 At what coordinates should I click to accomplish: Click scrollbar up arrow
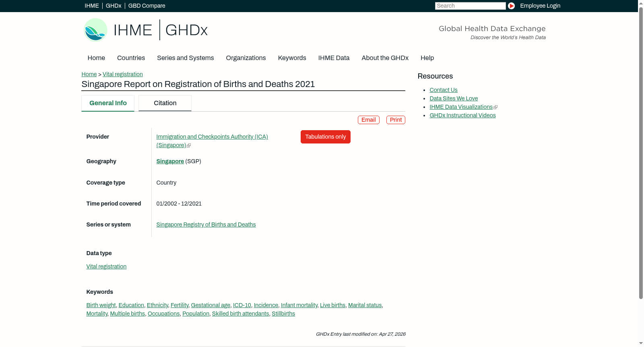[641, 3]
